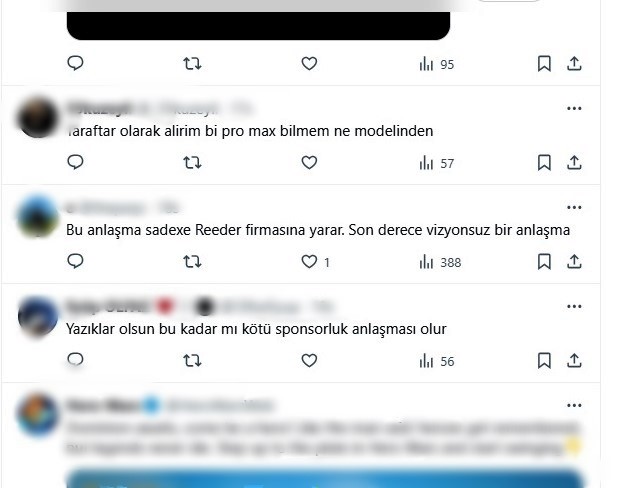Open more options for the Reeder tweet

[x=574, y=207]
